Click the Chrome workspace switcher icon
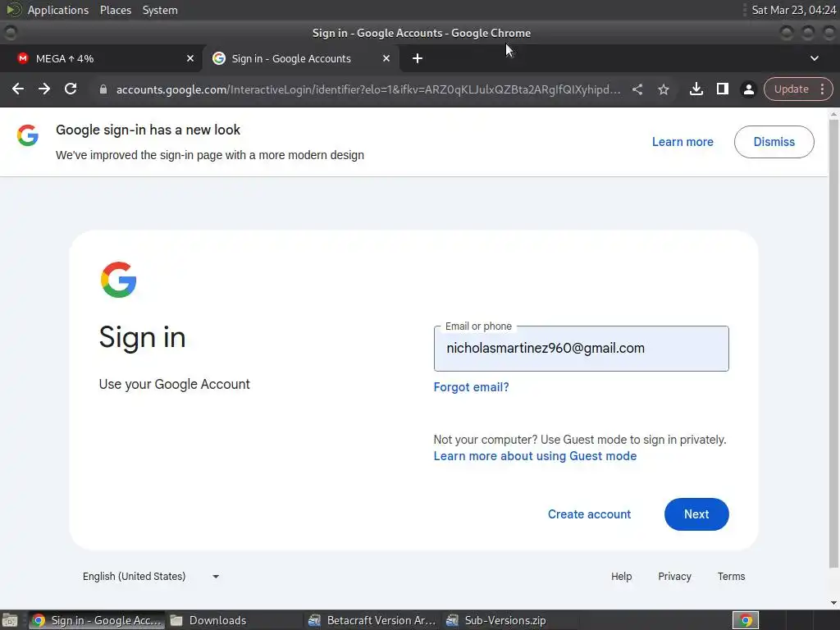This screenshot has height=630, width=840. (x=746, y=620)
